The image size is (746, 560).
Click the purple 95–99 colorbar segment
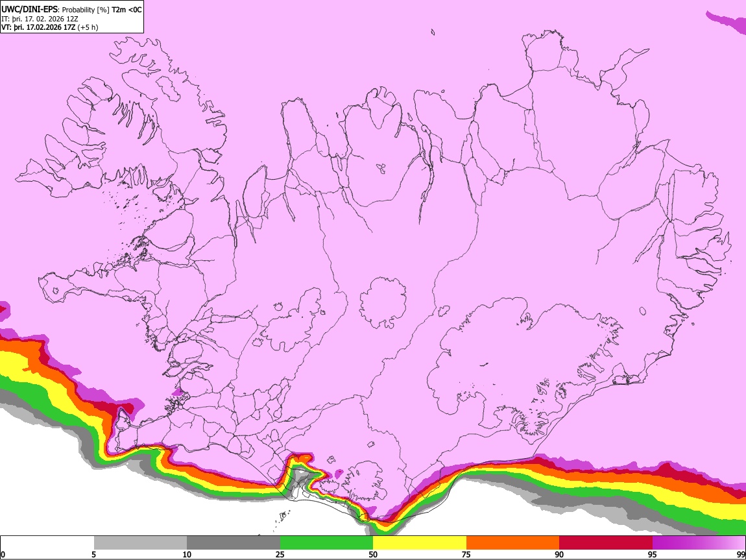(x=699, y=543)
